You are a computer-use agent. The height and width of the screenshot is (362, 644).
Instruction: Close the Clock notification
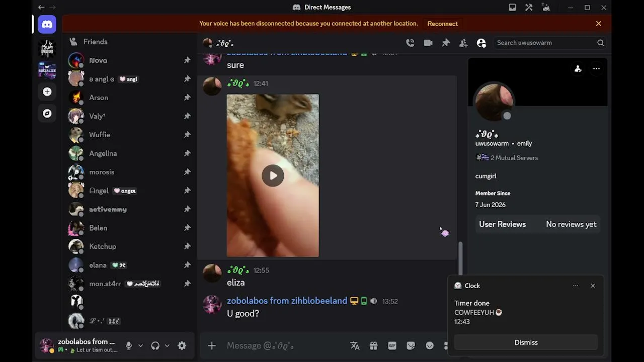click(593, 286)
